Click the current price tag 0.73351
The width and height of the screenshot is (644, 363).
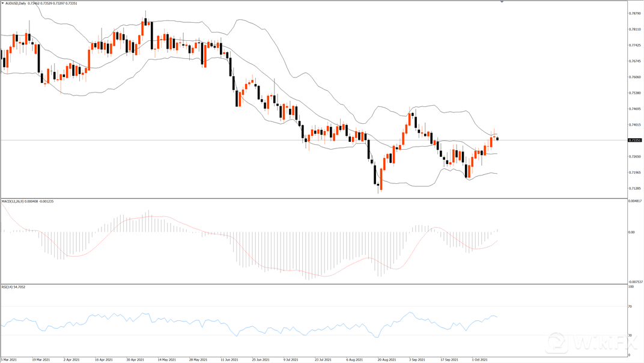pos(634,140)
